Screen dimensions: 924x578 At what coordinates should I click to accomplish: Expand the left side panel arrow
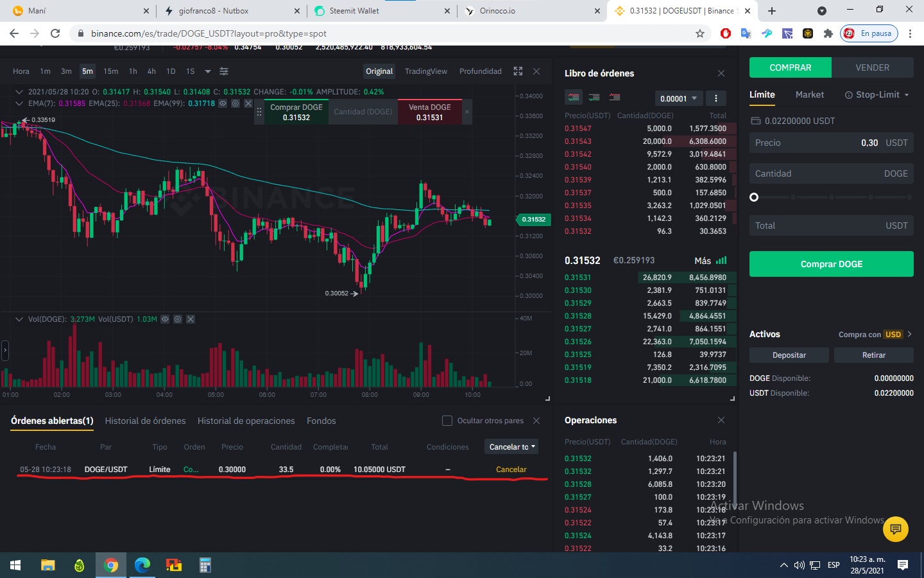tap(5, 351)
